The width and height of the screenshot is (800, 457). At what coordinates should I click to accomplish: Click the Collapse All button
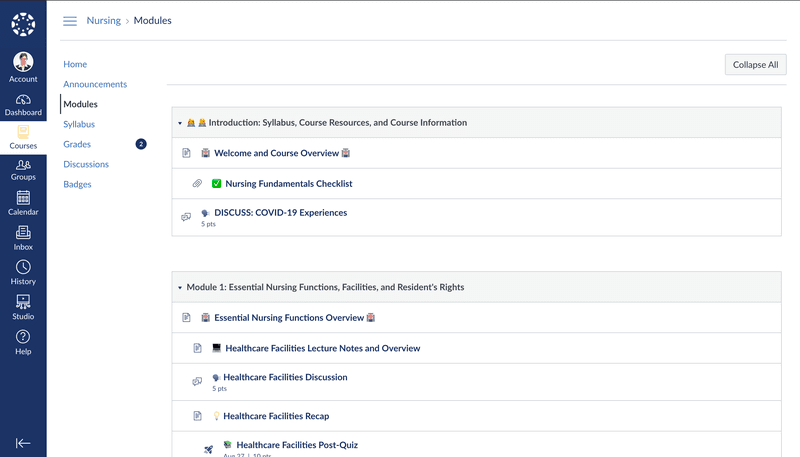(756, 65)
